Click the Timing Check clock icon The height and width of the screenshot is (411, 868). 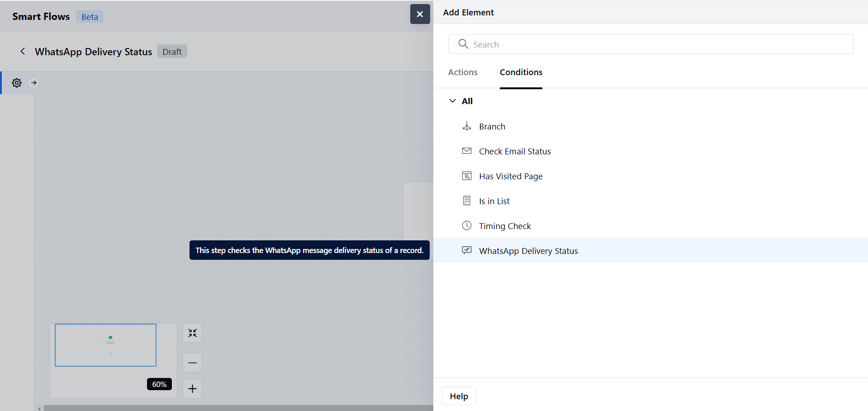(x=467, y=226)
